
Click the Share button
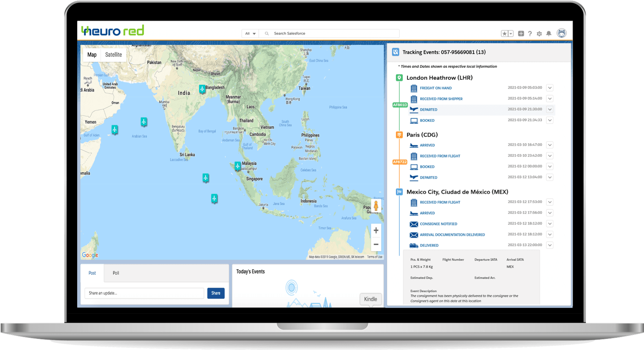point(216,293)
